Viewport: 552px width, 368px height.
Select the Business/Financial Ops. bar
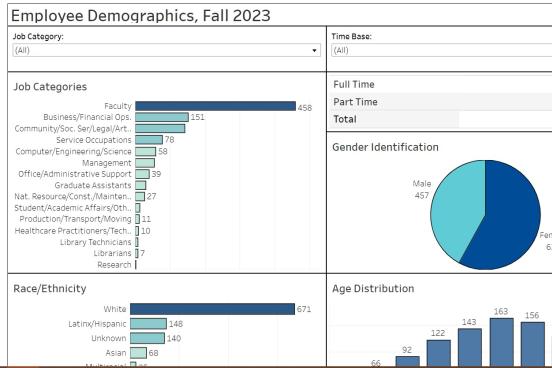162,117
